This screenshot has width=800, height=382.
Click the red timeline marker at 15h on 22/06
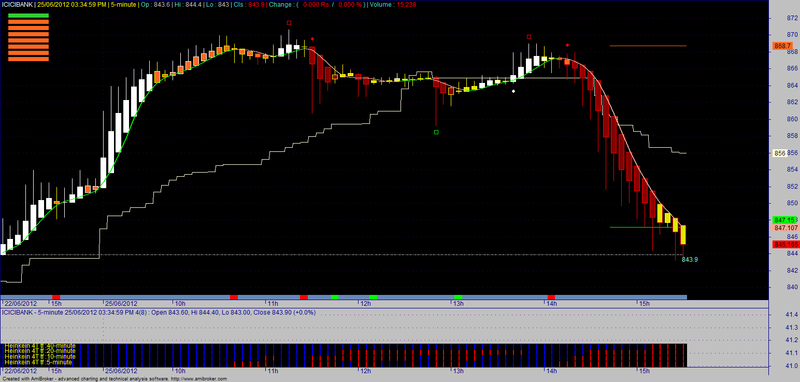[56, 297]
